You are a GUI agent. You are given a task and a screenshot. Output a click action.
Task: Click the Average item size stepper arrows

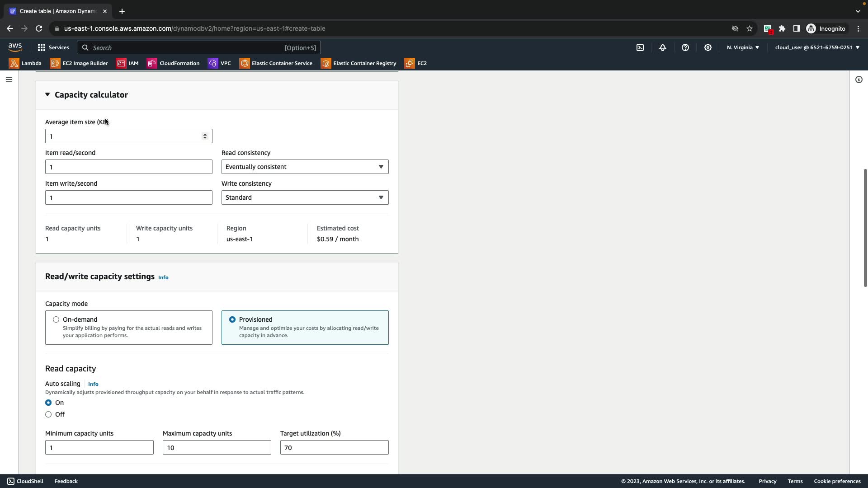pos(205,136)
